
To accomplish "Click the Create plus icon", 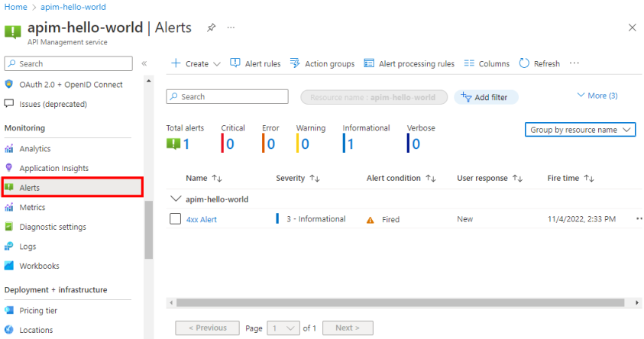I will (176, 63).
